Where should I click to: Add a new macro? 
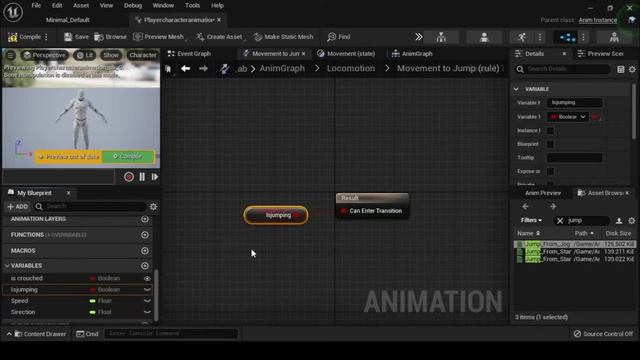145,251
